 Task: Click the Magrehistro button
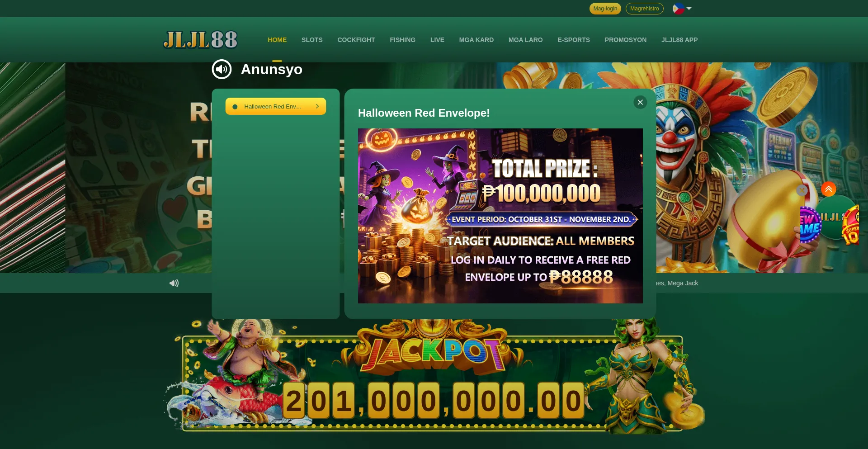(644, 9)
